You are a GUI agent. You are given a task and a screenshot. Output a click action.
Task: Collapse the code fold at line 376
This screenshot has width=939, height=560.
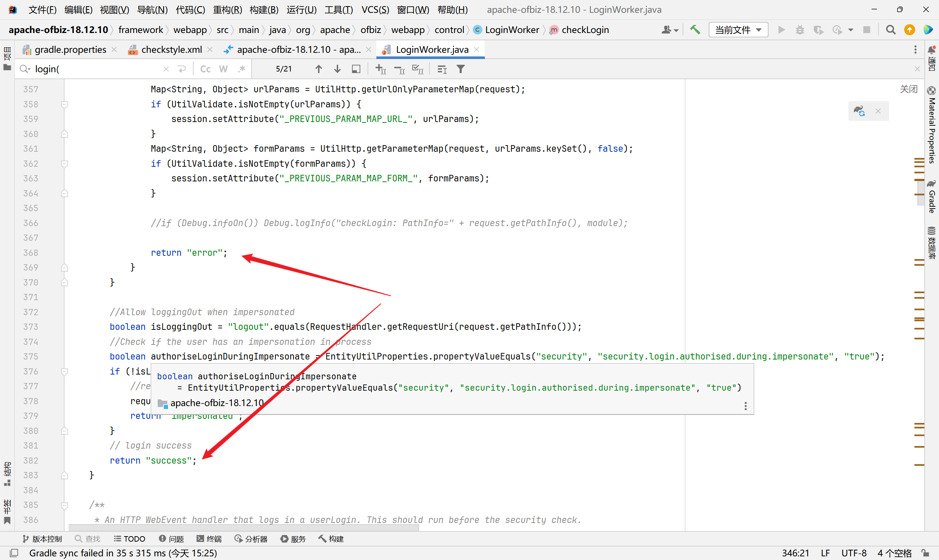click(x=65, y=372)
